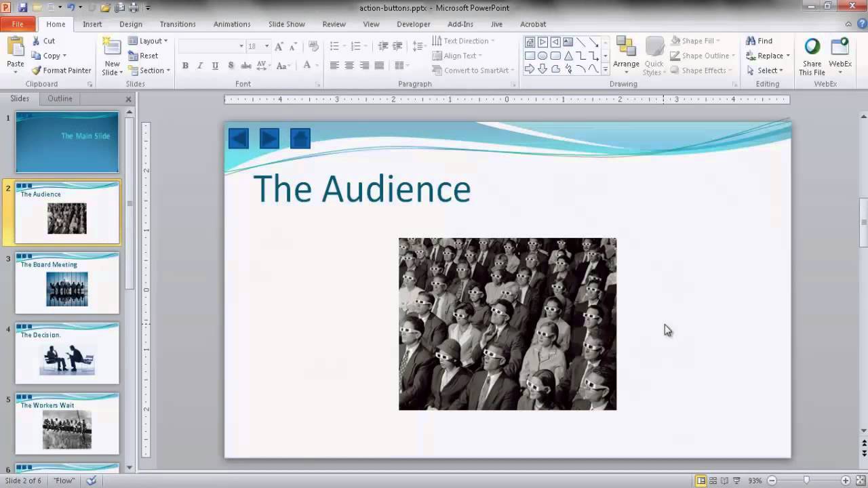The width and height of the screenshot is (868, 488).
Task: Click the Cut scissors icon
Action: 36,41
